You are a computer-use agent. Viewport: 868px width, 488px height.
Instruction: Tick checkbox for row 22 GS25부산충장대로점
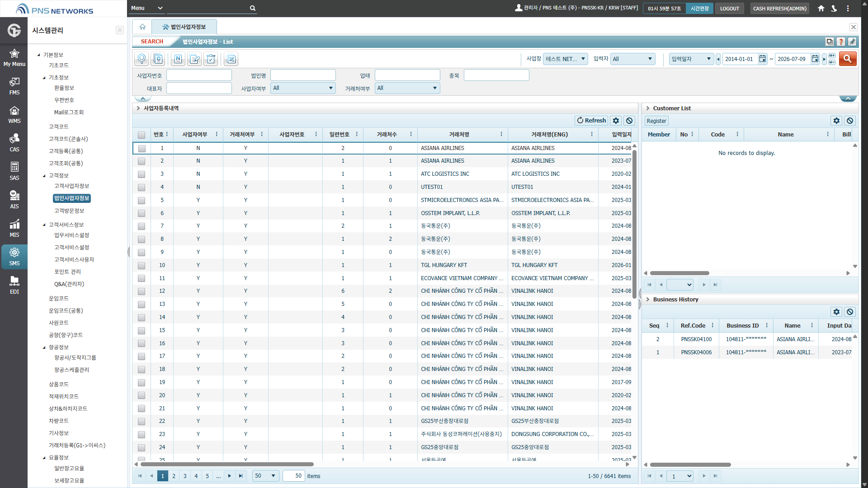pyautogui.click(x=142, y=421)
